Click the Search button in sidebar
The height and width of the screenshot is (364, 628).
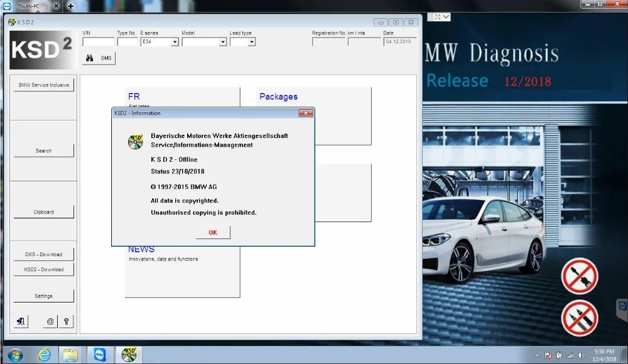point(44,151)
